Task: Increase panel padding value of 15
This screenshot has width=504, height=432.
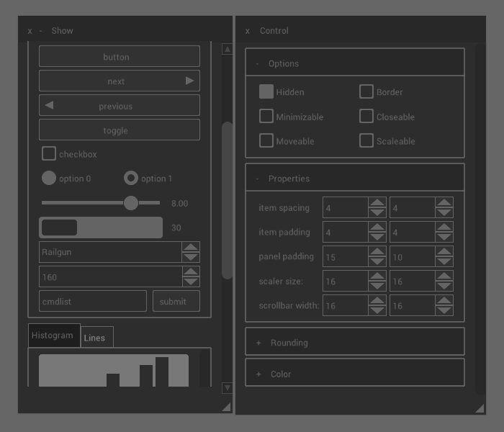Action: (377, 251)
